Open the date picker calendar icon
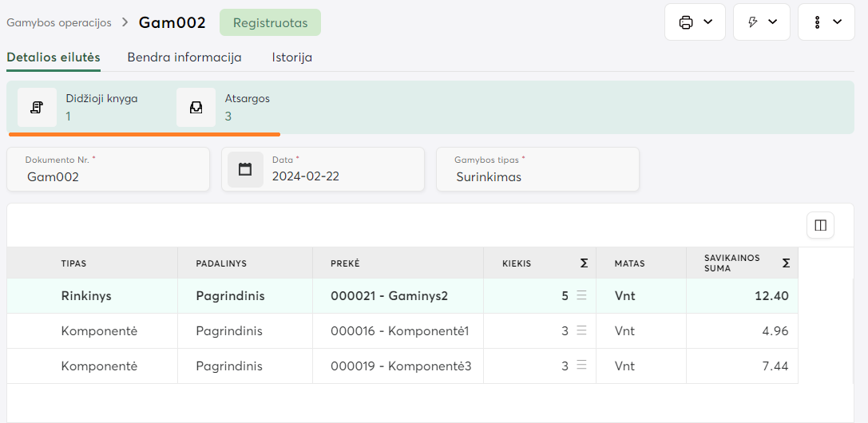 (x=245, y=169)
